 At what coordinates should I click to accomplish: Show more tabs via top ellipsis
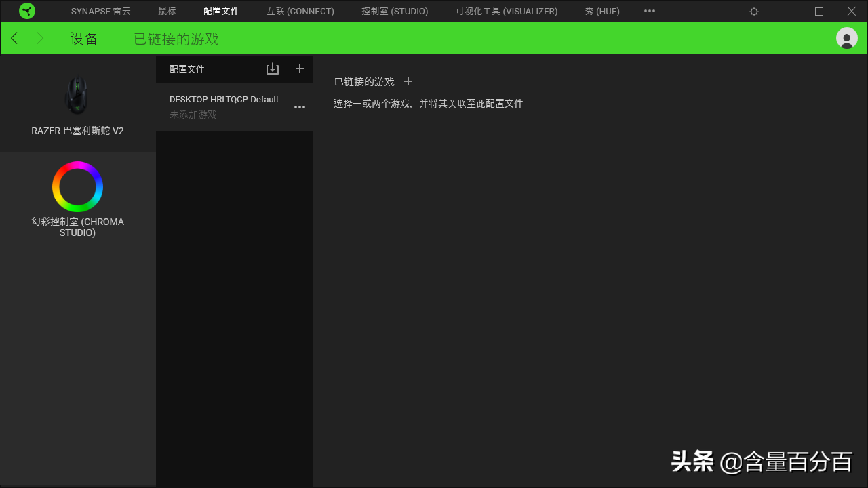[650, 12]
